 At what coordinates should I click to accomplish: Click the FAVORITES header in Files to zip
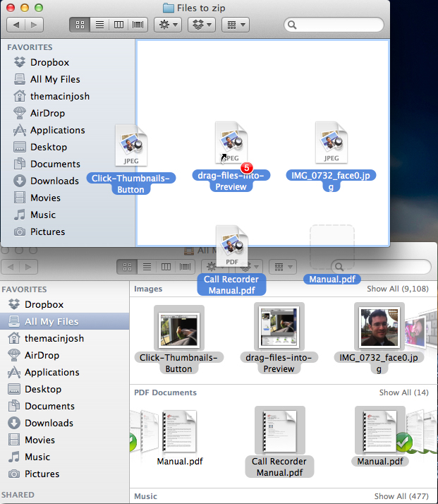pos(30,47)
